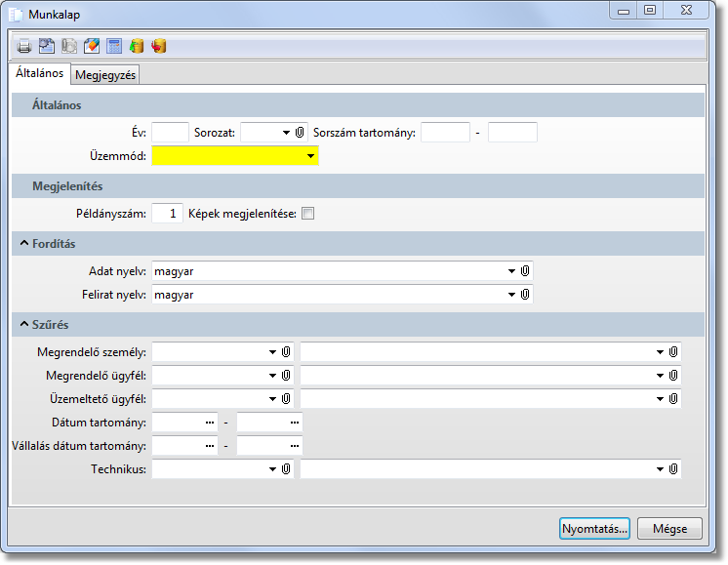Image resolution: width=728 pixels, height=565 pixels.
Task: Open start date picker for Dátum tartomány
Action: (210, 423)
